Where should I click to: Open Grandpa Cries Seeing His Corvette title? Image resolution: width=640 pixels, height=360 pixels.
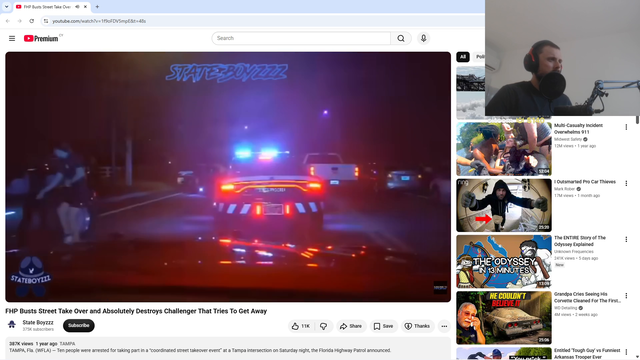coord(587,297)
